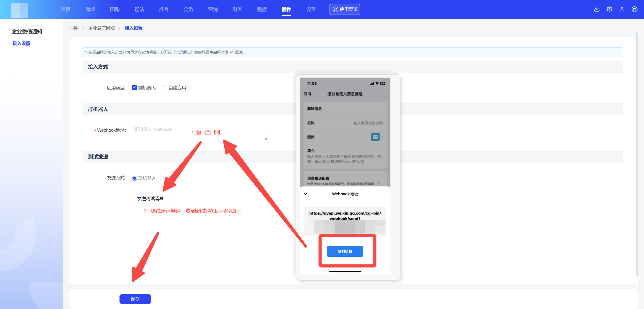Open the 轻站 menu
Screen dimensions: 644x309
(139, 9)
